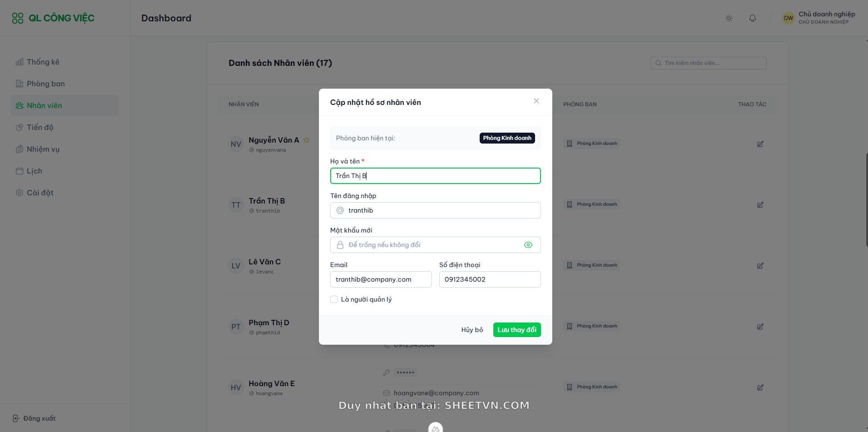The image size is (868, 432).
Task: Open the Thống kê menu item
Action: coord(43,62)
